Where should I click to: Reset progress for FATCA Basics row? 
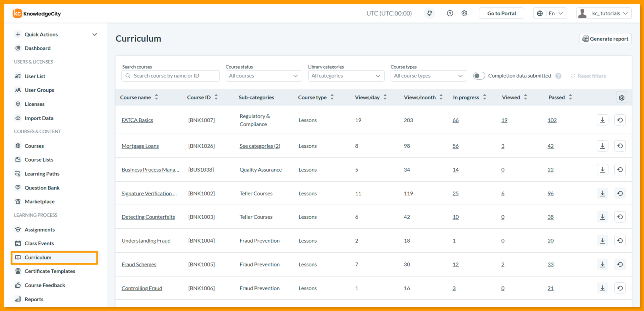click(x=620, y=120)
